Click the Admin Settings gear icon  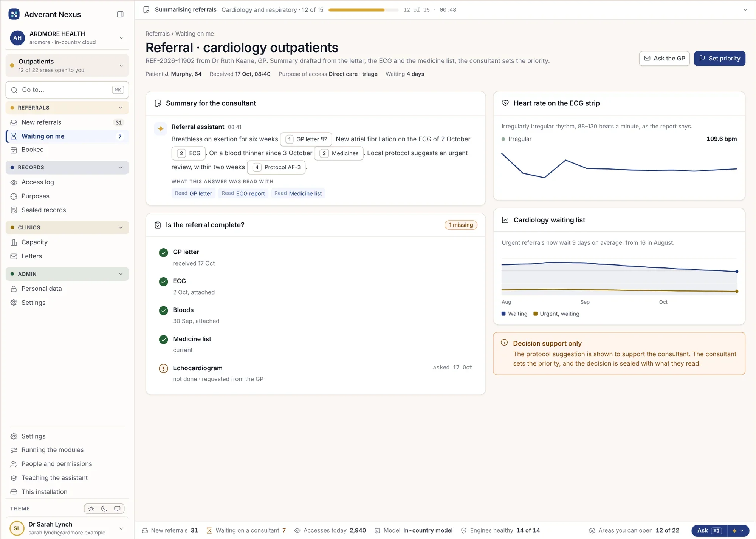tap(14, 303)
